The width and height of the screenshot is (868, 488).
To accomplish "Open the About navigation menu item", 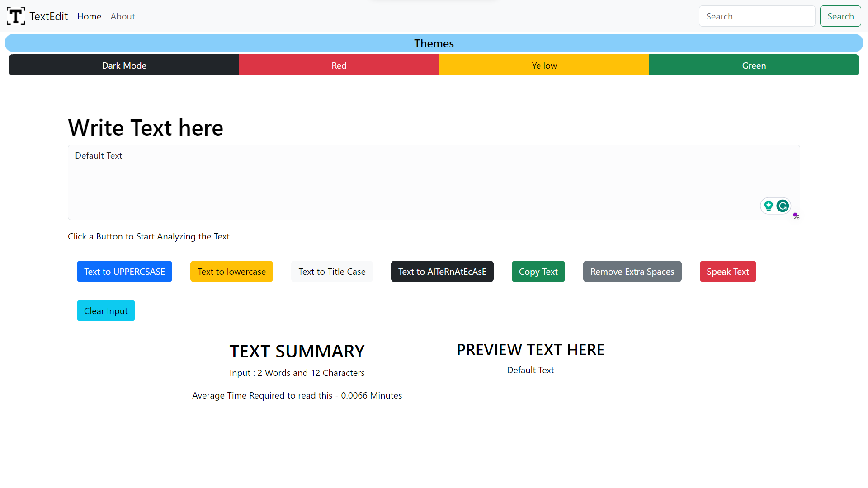I will point(122,16).
